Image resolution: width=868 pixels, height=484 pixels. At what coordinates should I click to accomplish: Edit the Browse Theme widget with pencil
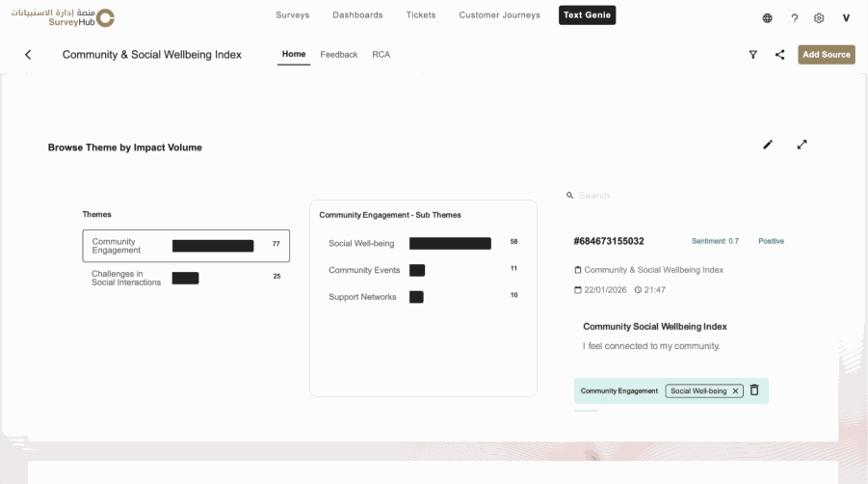point(767,145)
